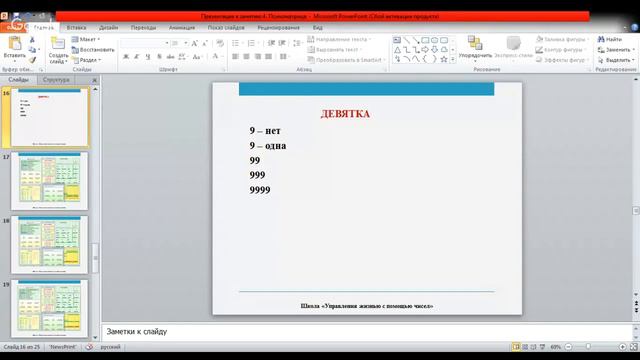Open the Вставка ribbon tab

76,28
